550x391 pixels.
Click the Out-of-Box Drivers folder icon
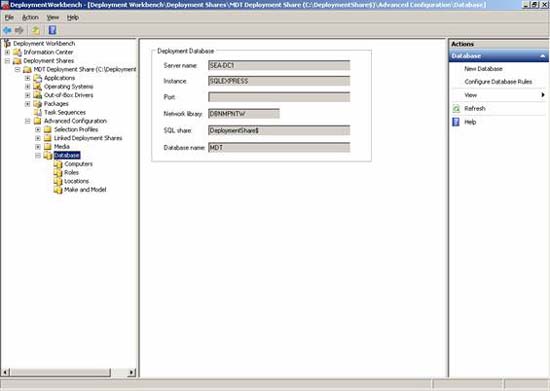tap(38, 95)
